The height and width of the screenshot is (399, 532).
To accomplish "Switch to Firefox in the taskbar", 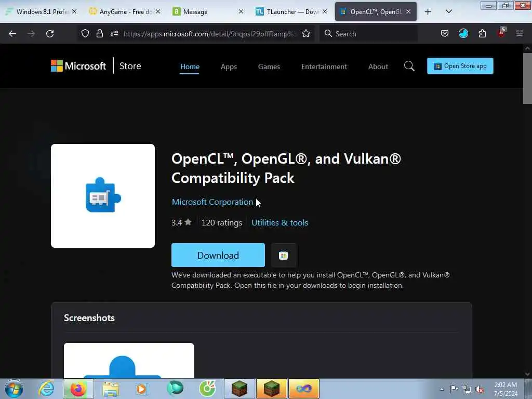I will (x=78, y=389).
